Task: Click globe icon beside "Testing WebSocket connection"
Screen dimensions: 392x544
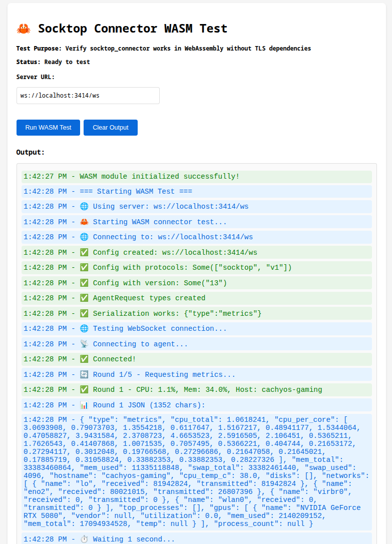Action: (84, 328)
